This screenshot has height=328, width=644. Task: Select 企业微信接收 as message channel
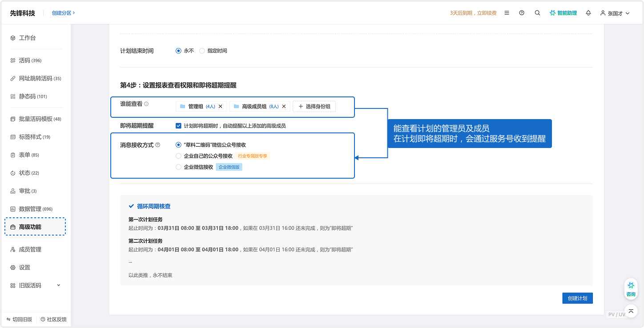pyautogui.click(x=178, y=167)
